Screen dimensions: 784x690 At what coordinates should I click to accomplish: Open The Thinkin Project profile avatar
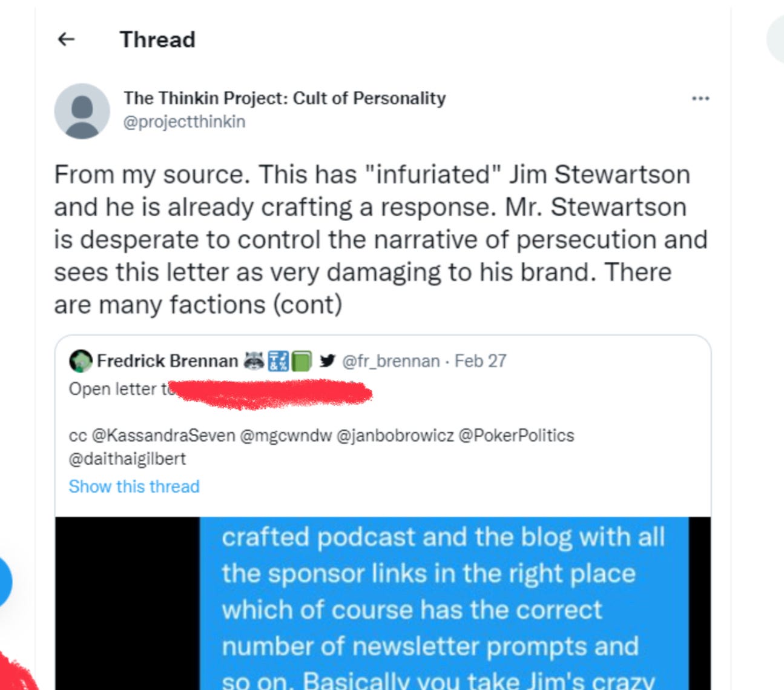point(82,111)
